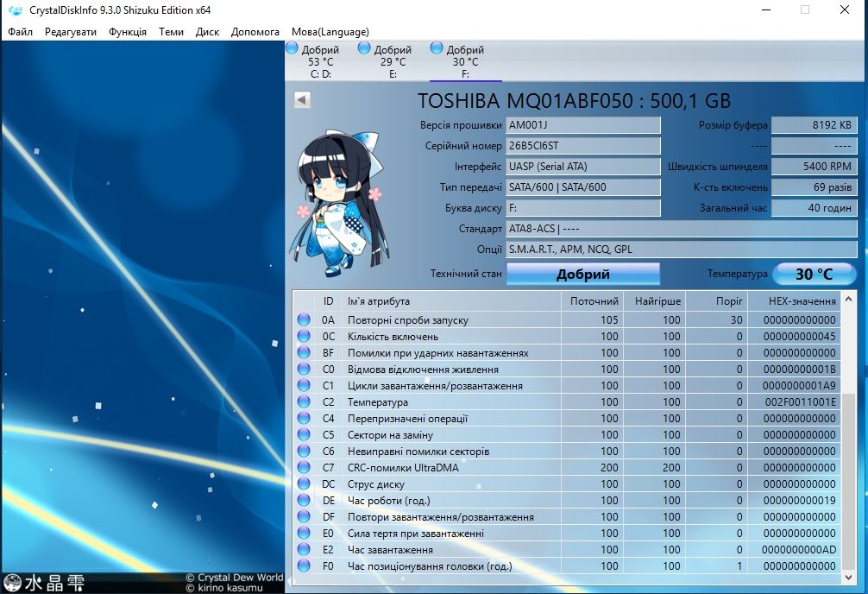Click the interface field UASP (Serial ATA)

pos(583,167)
